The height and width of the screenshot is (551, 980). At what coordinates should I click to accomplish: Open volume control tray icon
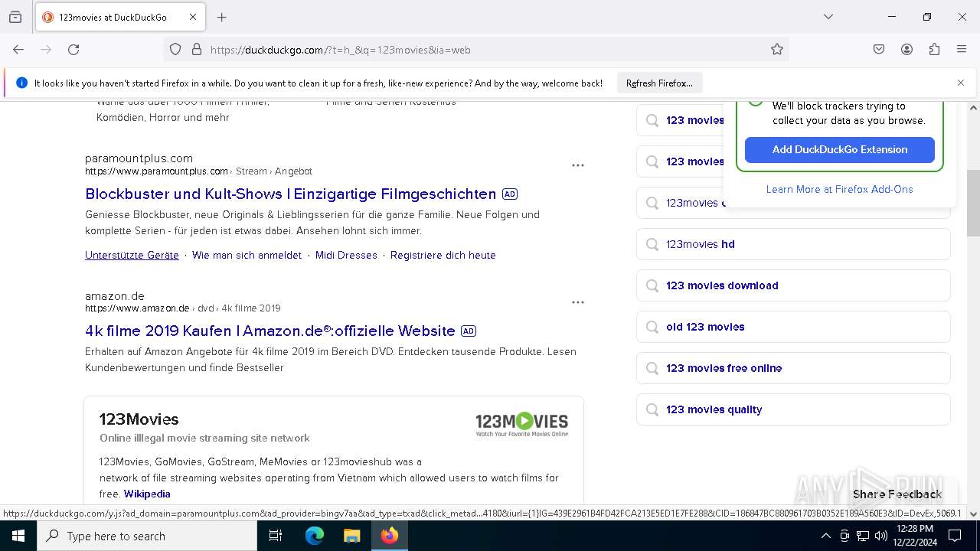click(x=881, y=536)
